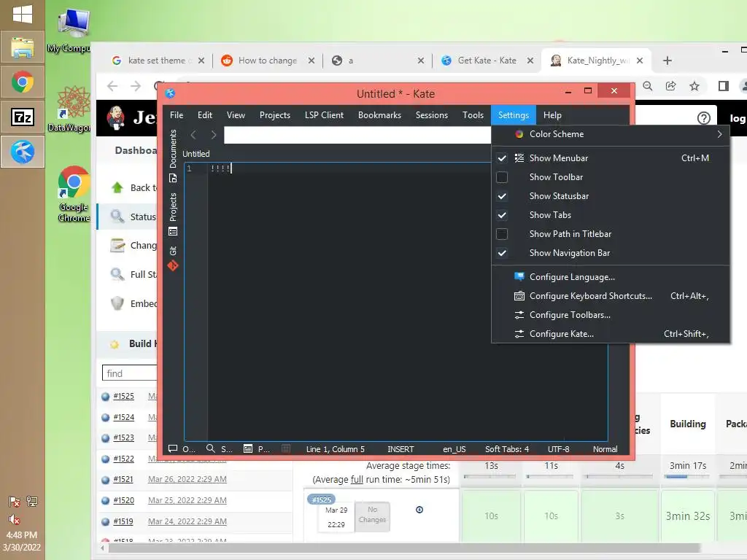Open the Bookmarks menu

pyautogui.click(x=379, y=115)
